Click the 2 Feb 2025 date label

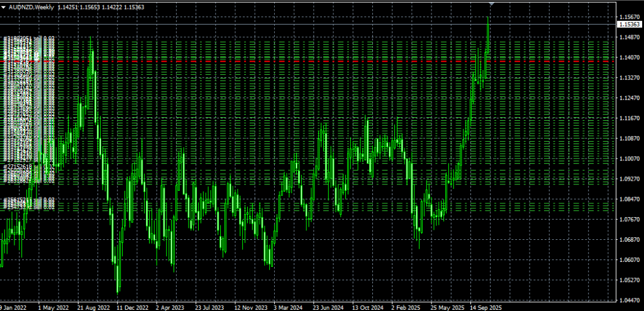tap(406, 308)
